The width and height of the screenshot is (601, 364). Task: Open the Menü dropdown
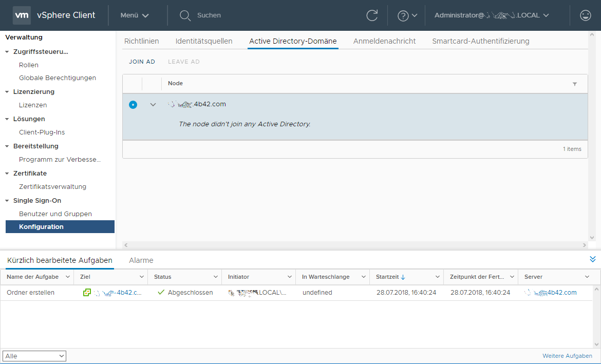134,15
